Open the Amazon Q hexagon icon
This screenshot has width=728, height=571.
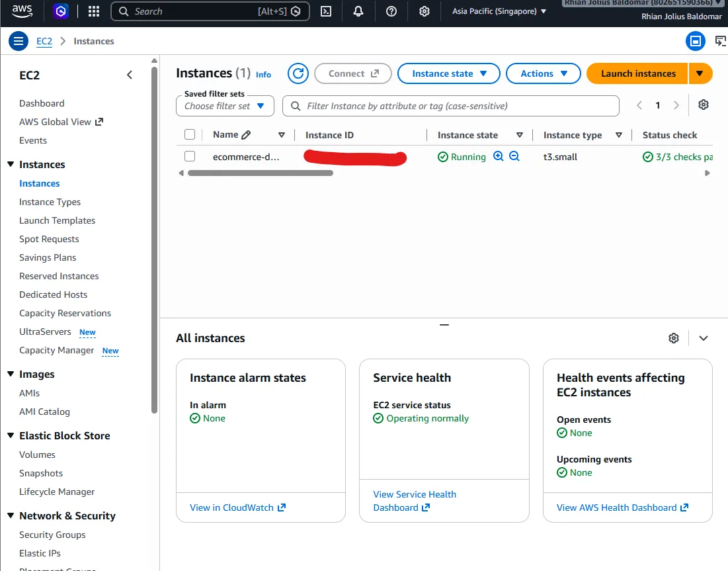[60, 11]
